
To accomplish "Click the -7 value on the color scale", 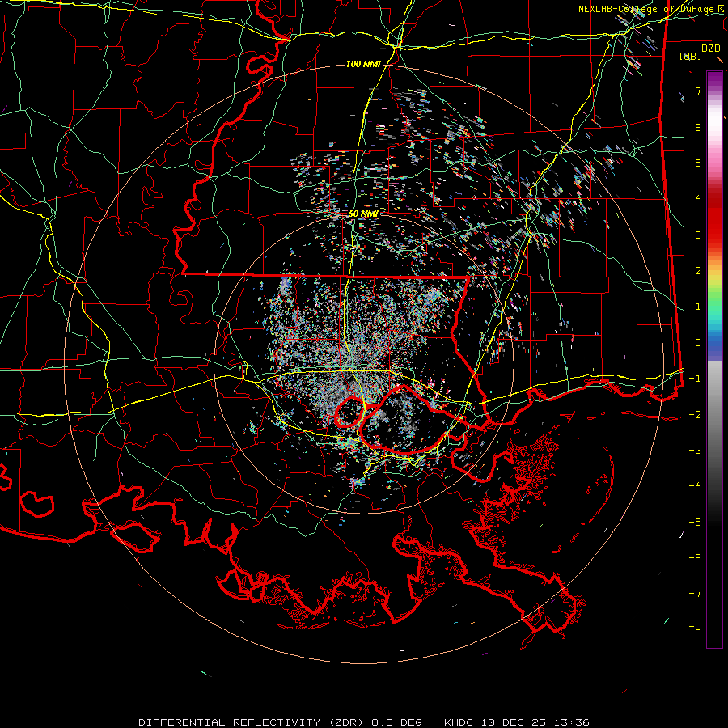I will (x=695, y=594).
